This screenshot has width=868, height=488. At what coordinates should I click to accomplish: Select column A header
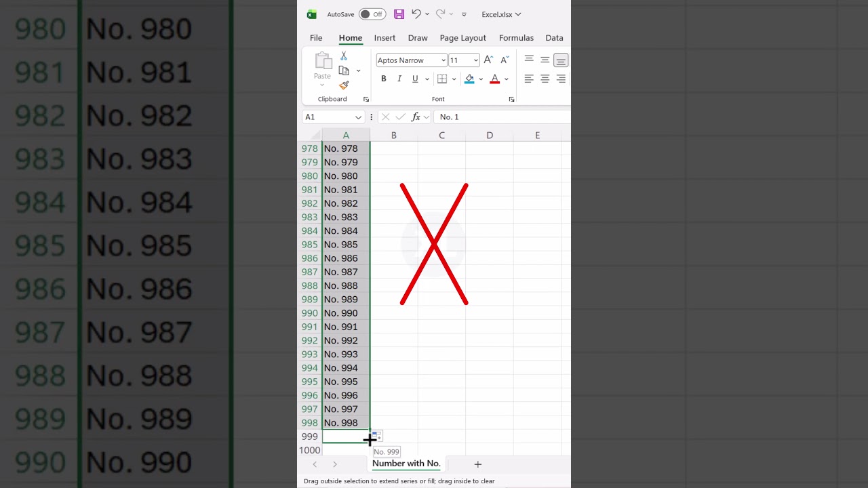coord(346,135)
